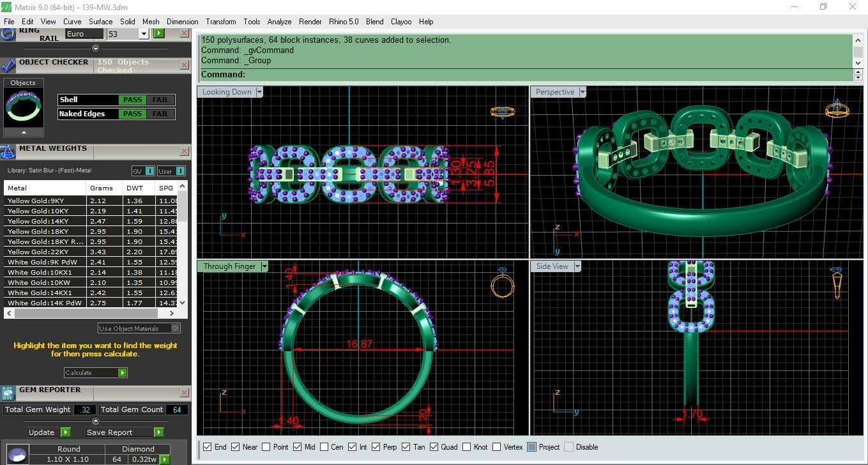Screen dimensions: 868x465
Task: Toggle the Int osnap checkbox
Action: (x=353, y=447)
